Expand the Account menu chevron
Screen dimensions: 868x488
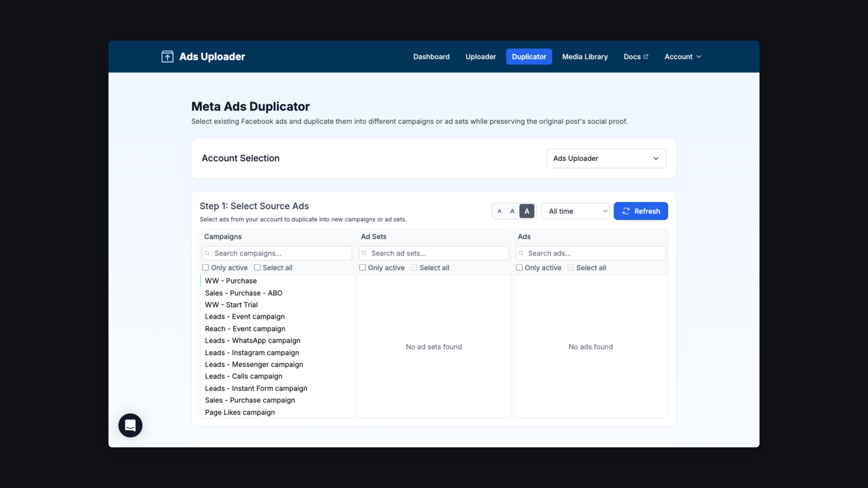699,56
